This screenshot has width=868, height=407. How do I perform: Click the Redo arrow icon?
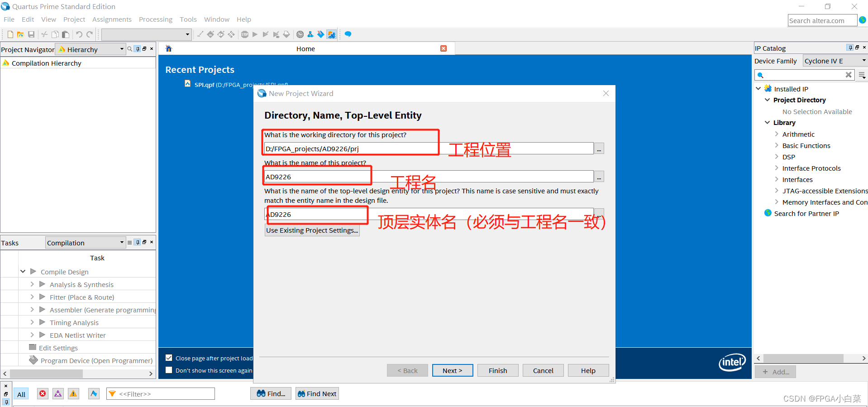pos(90,34)
